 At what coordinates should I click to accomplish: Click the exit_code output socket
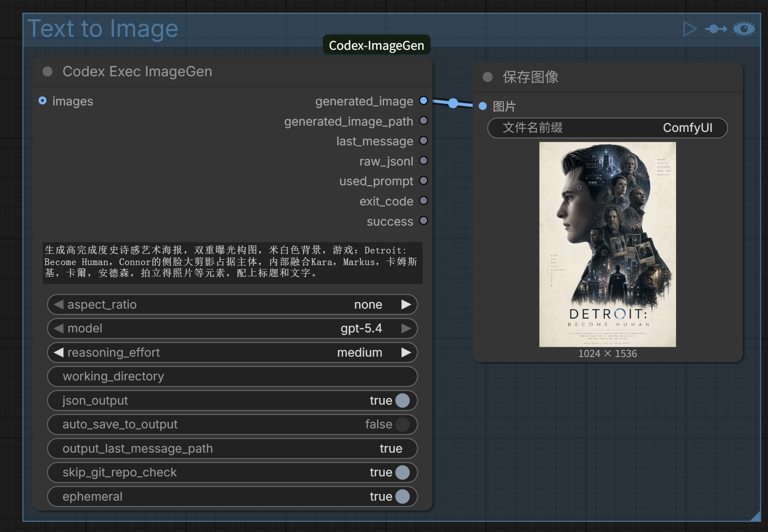(x=423, y=201)
